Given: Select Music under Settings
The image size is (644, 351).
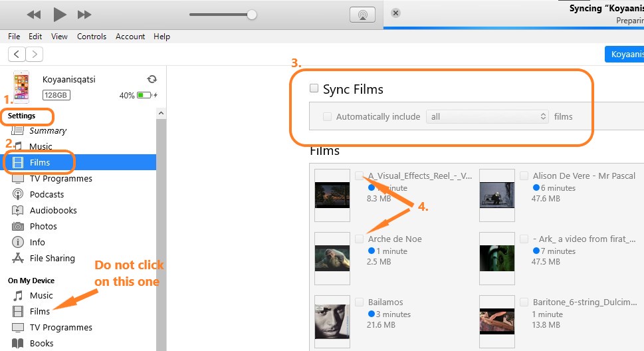Looking at the screenshot, I should (41, 146).
